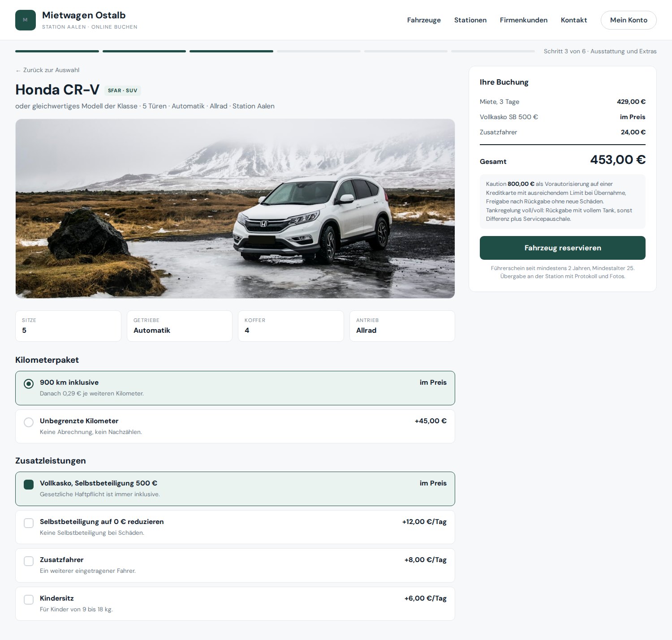This screenshot has width=672, height=640.
Task: Check the Kindersitz extra checkbox
Action: click(x=29, y=600)
